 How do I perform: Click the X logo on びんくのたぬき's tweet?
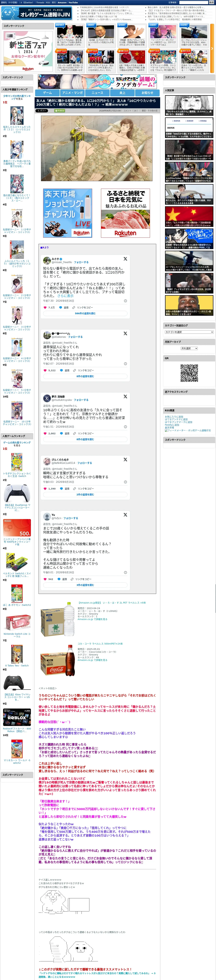(x=125, y=460)
